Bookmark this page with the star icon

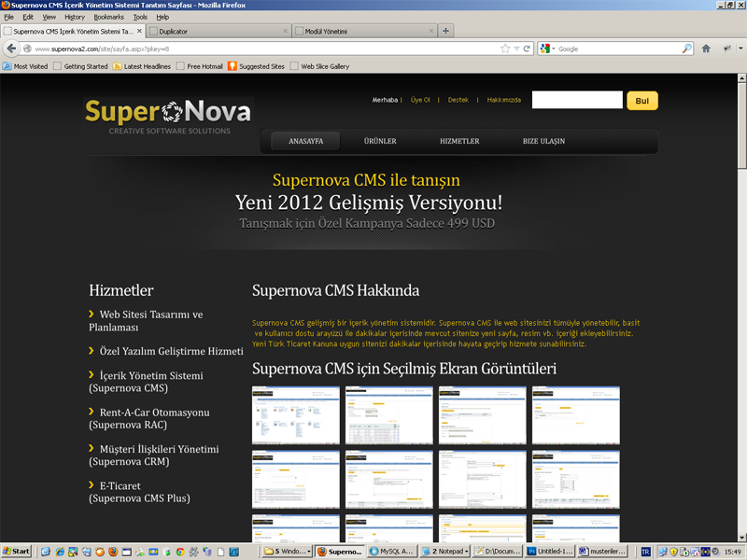(x=505, y=49)
